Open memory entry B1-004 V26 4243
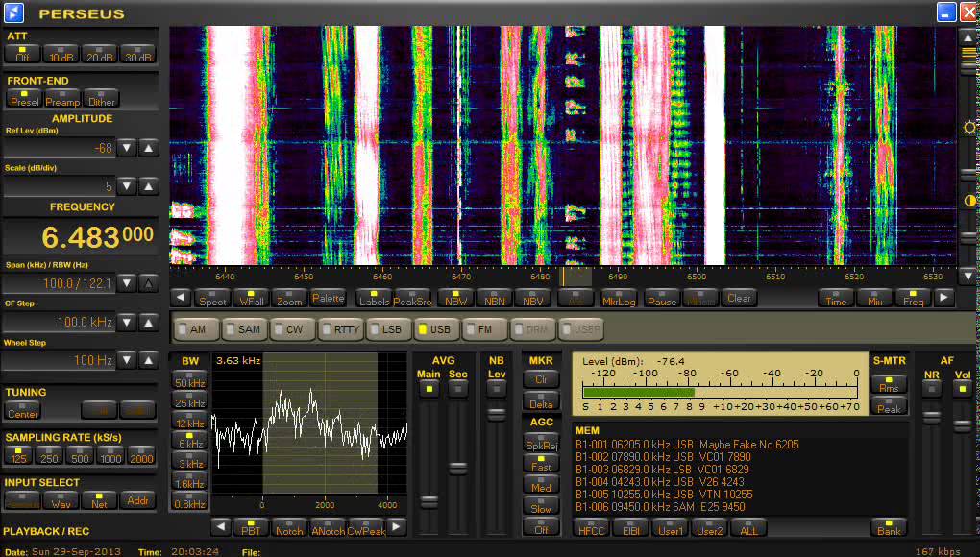 tap(660, 481)
